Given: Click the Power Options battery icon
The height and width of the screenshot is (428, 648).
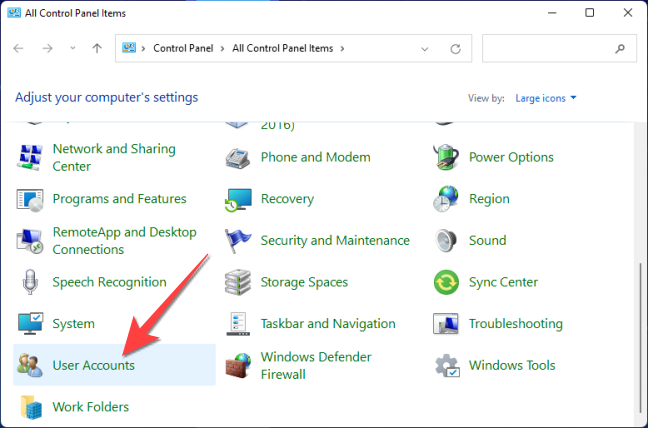Looking at the screenshot, I should [x=446, y=157].
